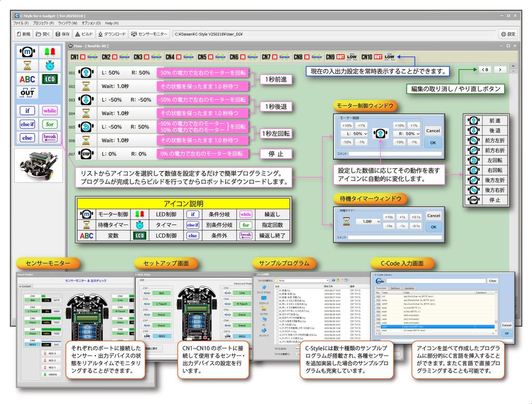
Task: Open the オプション menu
Action: (90, 23)
